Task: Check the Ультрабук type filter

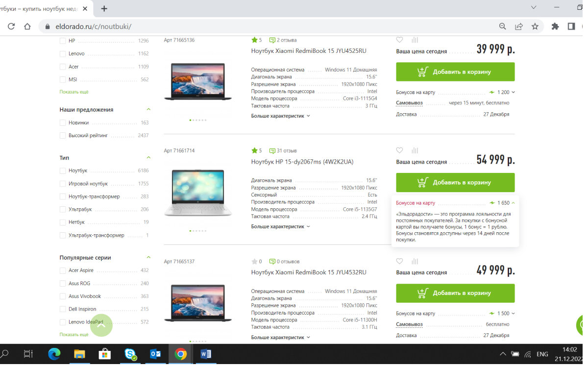Action: [x=62, y=209]
